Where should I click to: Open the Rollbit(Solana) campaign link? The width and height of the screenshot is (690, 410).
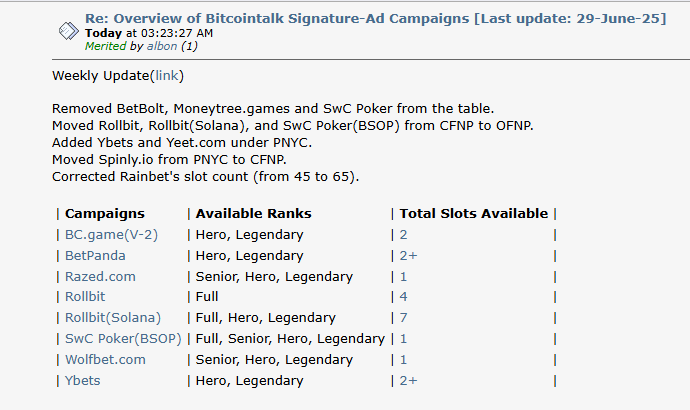(113, 318)
